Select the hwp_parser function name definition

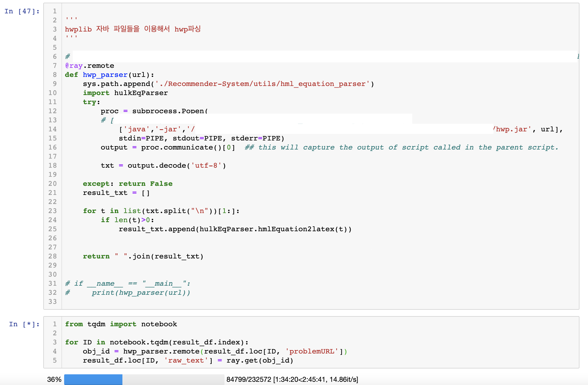coord(105,75)
